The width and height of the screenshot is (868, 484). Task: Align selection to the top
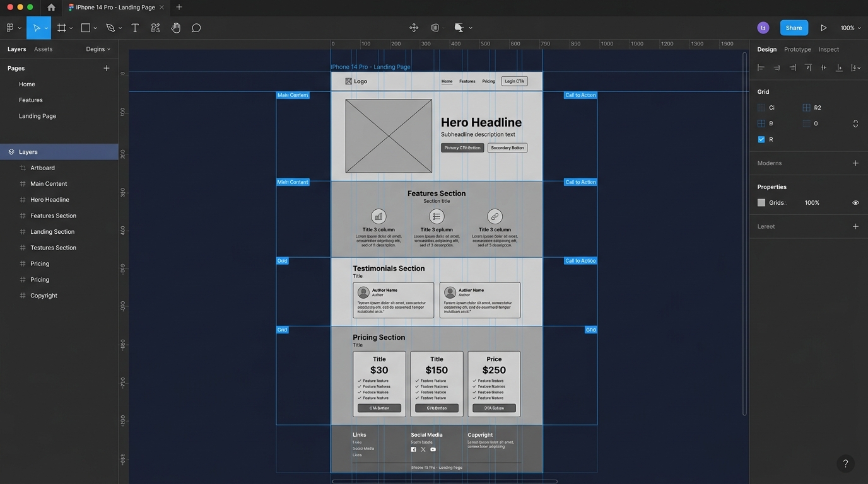[808, 67]
